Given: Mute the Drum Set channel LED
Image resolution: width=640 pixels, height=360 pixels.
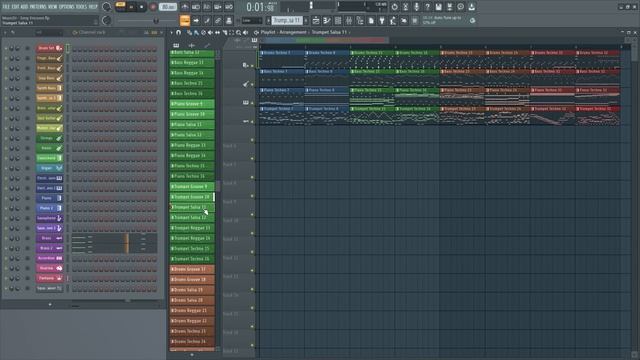Looking at the screenshot, I should (6, 48).
